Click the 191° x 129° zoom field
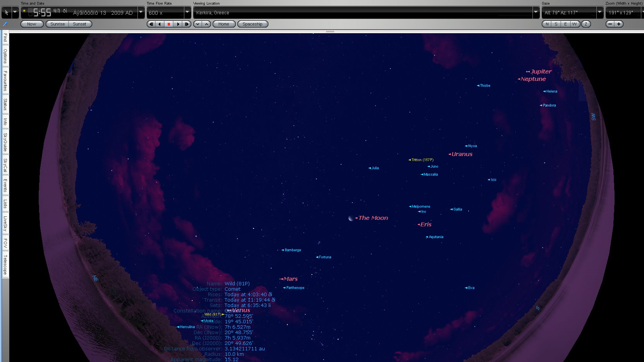644x362 pixels. pos(623,12)
